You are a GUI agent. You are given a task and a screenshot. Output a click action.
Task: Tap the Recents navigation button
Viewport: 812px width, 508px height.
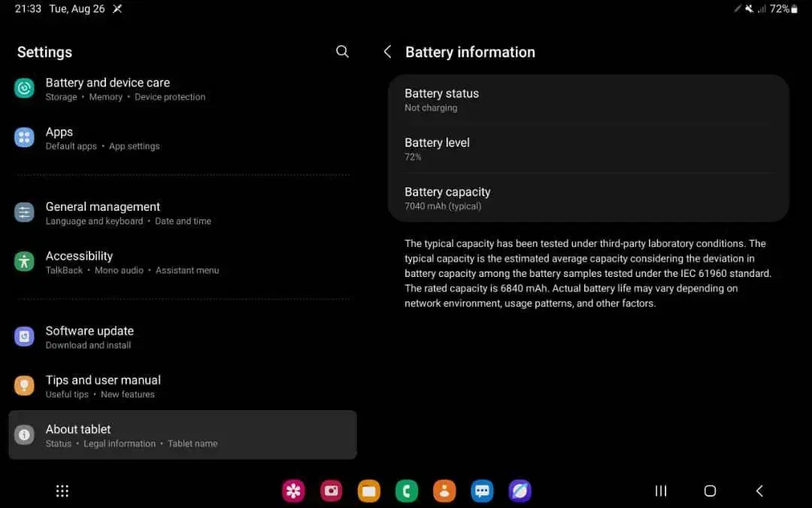(660, 491)
